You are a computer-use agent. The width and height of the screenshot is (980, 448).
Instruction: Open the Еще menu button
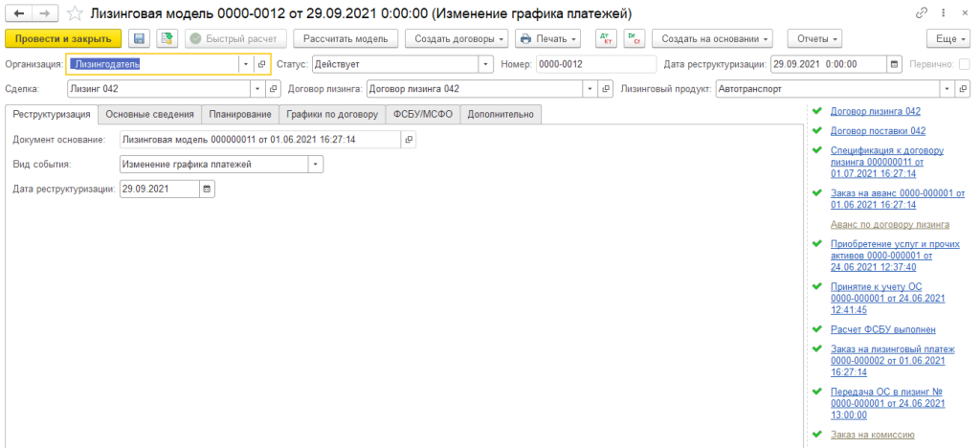tap(948, 38)
